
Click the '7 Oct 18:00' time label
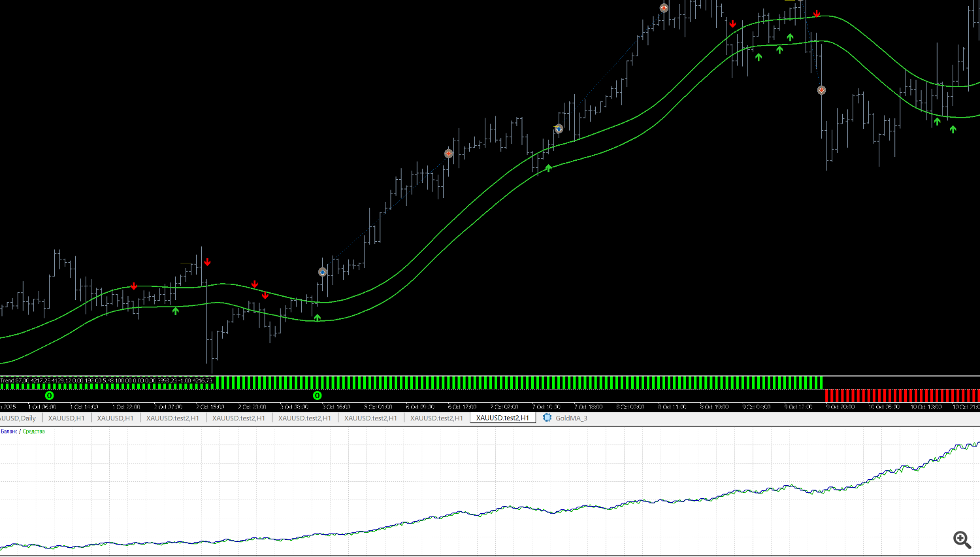(588, 407)
